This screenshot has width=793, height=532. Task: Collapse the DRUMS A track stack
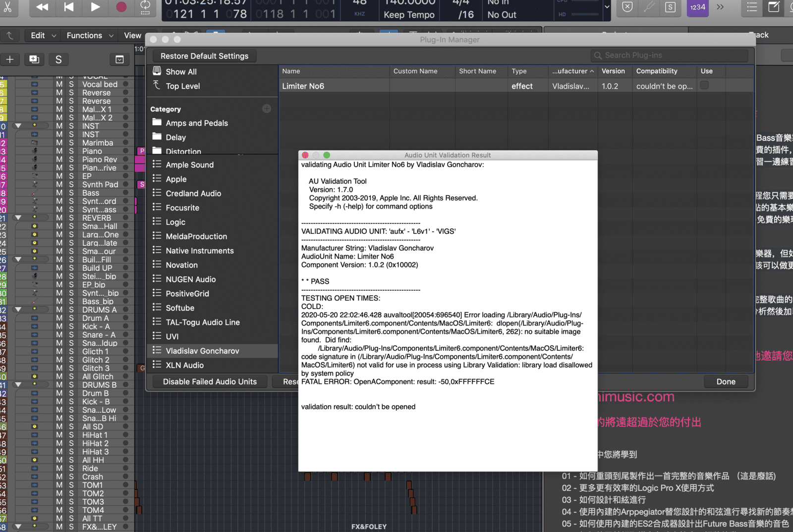click(x=18, y=309)
